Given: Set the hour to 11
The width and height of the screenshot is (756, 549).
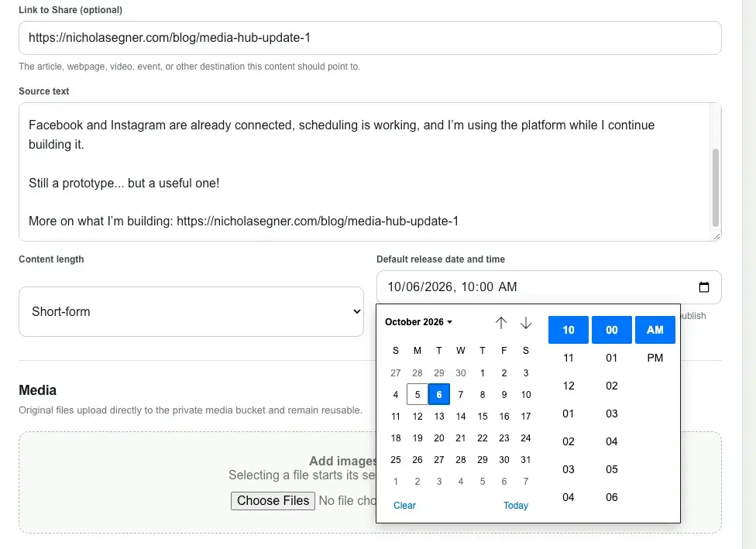Looking at the screenshot, I should [569, 358].
